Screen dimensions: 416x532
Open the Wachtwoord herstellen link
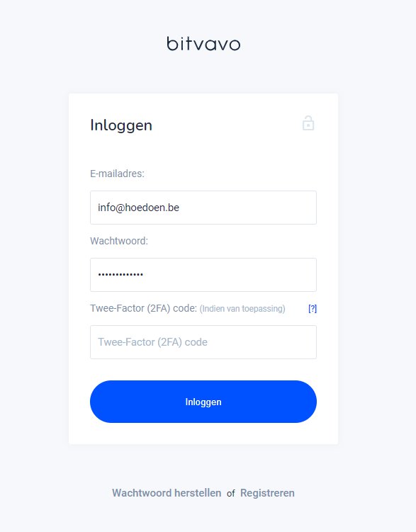pos(167,493)
